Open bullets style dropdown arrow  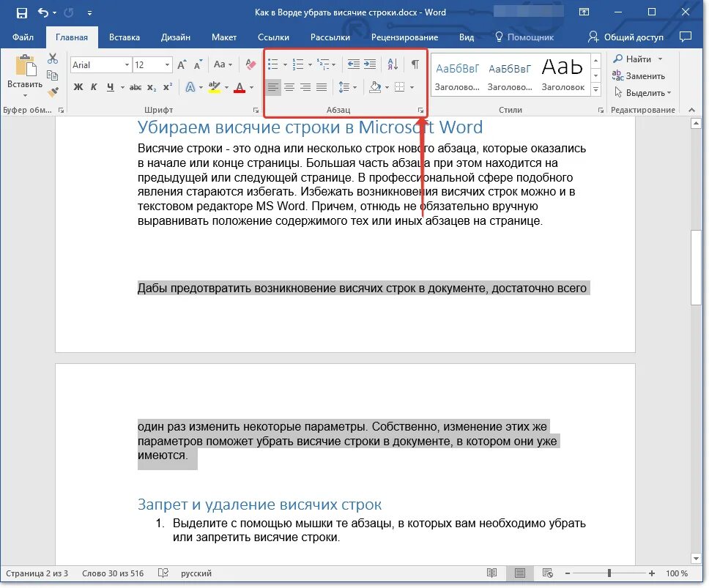point(285,65)
